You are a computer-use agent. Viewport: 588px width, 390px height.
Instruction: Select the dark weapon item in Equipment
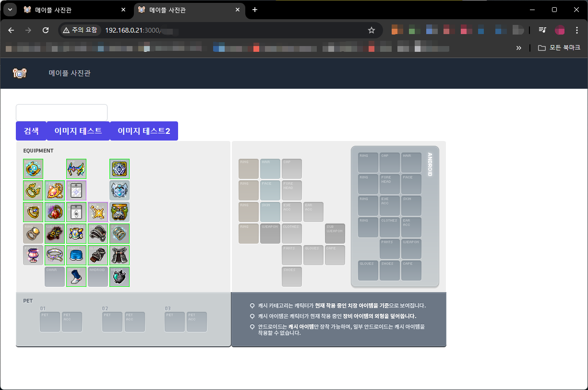tap(55, 234)
